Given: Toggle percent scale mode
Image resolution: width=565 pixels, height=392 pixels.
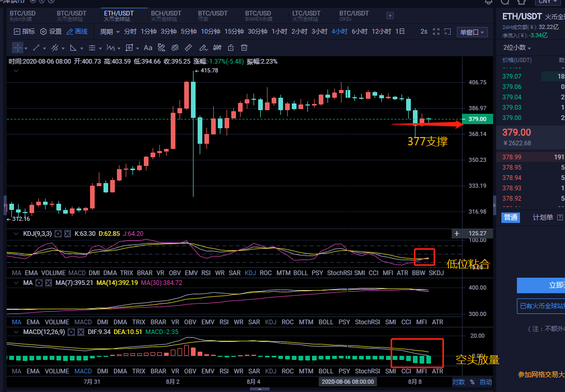Looking at the screenshot, I should coord(472,382).
